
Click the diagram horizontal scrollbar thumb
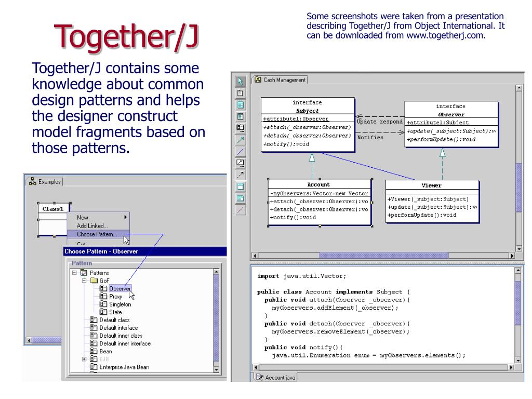(x=383, y=256)
